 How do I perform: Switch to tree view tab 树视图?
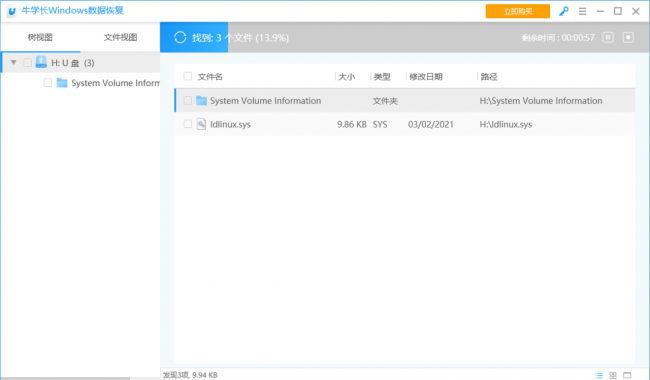tap(40, 37)
